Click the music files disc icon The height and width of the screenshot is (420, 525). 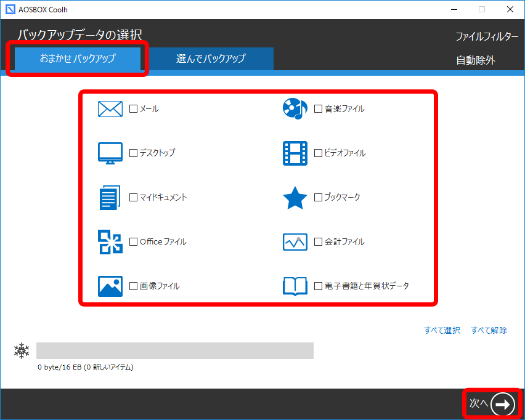click(x=295, y=109)
